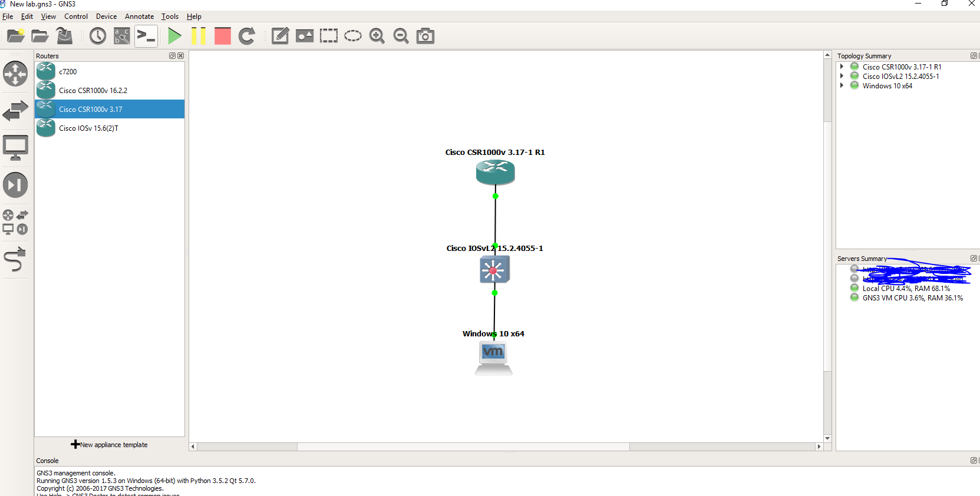Click New appliance template button
This screenshot has width=980, height=496.
point(110,445)
